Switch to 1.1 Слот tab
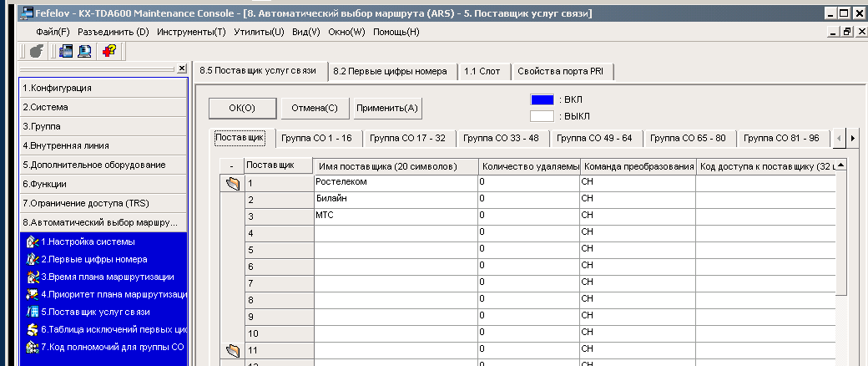The image size is (868, 366). click(x=485, y=72)
